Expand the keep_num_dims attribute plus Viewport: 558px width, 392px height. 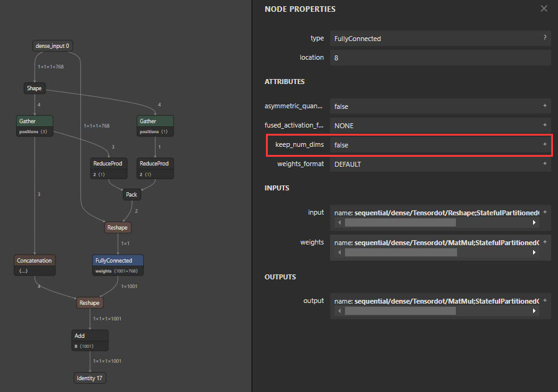[545, 144]
